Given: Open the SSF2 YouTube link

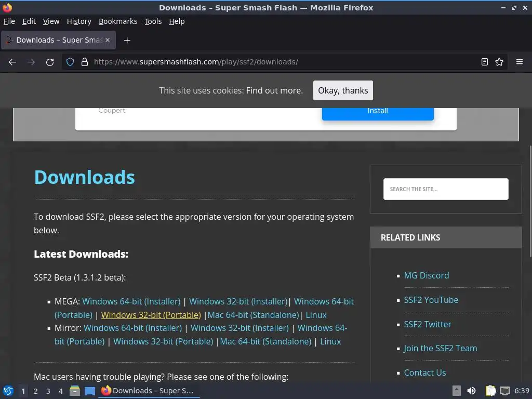Looking at the screenshot, I should 431,300.
